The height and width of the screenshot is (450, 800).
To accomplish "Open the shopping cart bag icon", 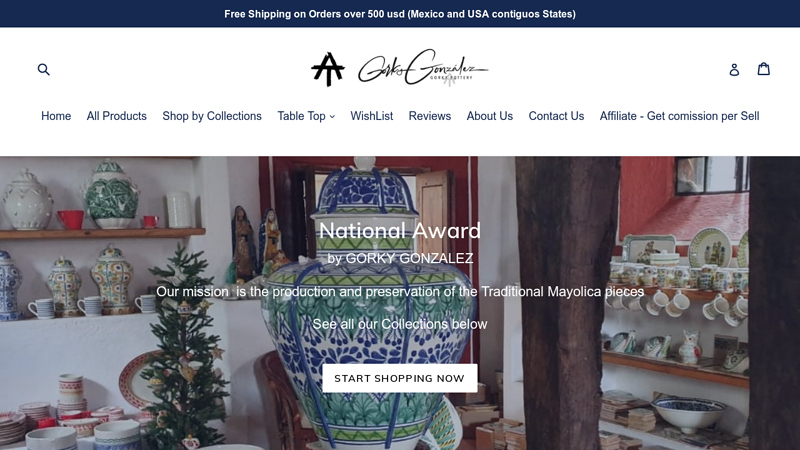I will (764, 69).
